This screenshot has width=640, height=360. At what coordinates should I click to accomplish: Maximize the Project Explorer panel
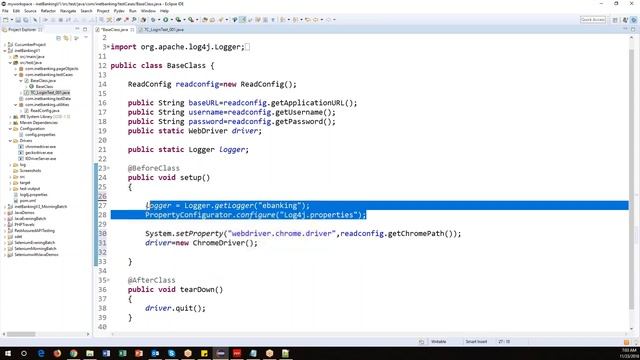[85, 29]
